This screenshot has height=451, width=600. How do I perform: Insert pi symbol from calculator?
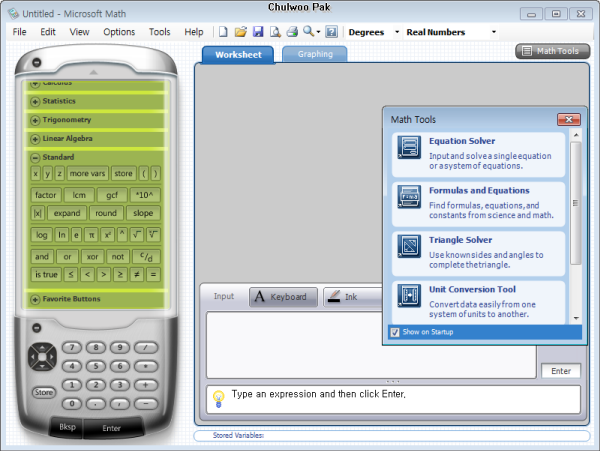(91, 235)
